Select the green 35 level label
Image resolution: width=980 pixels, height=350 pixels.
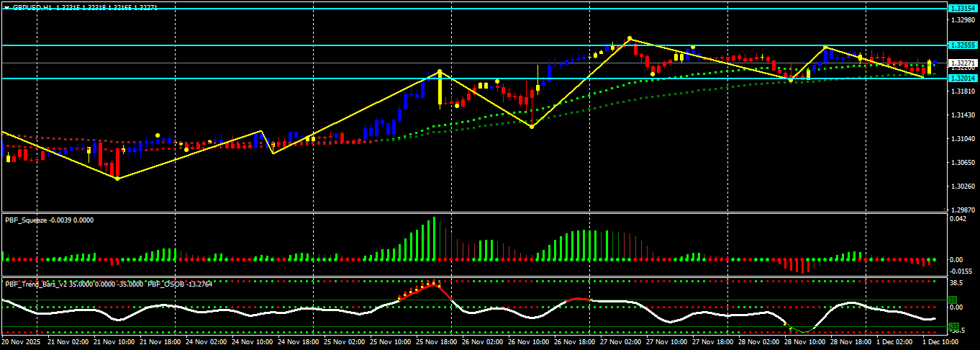click(x=953, y=300)
